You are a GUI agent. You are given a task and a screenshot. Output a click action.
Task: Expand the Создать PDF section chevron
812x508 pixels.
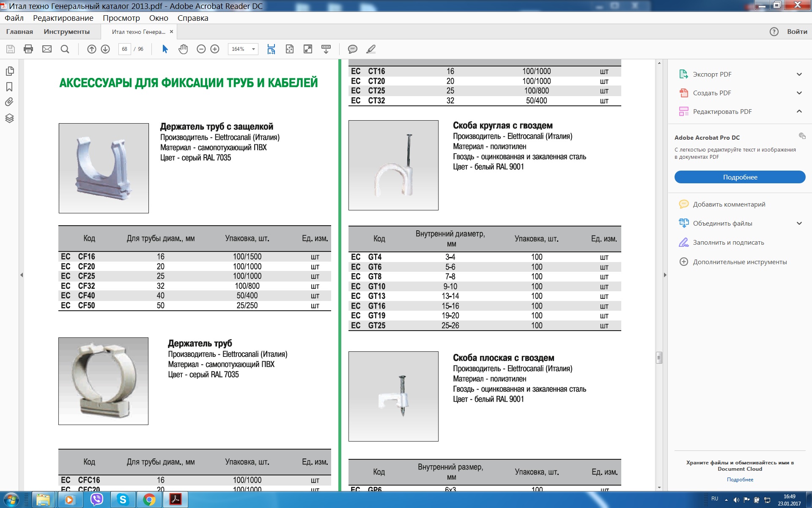pyautogui.click(x=799, y=93)
